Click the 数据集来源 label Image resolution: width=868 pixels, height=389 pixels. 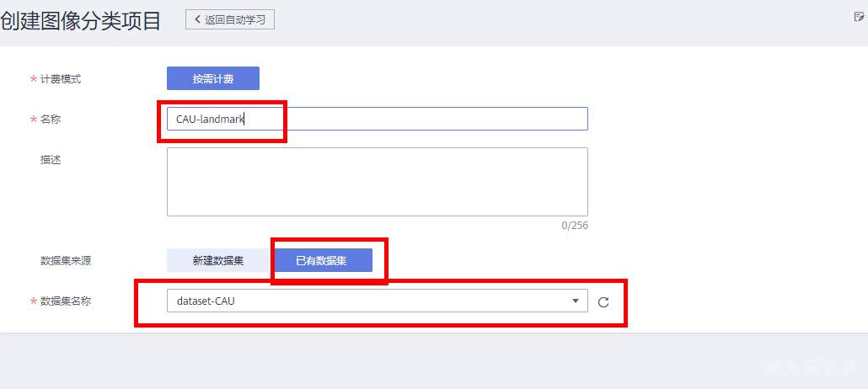(66, 261)
